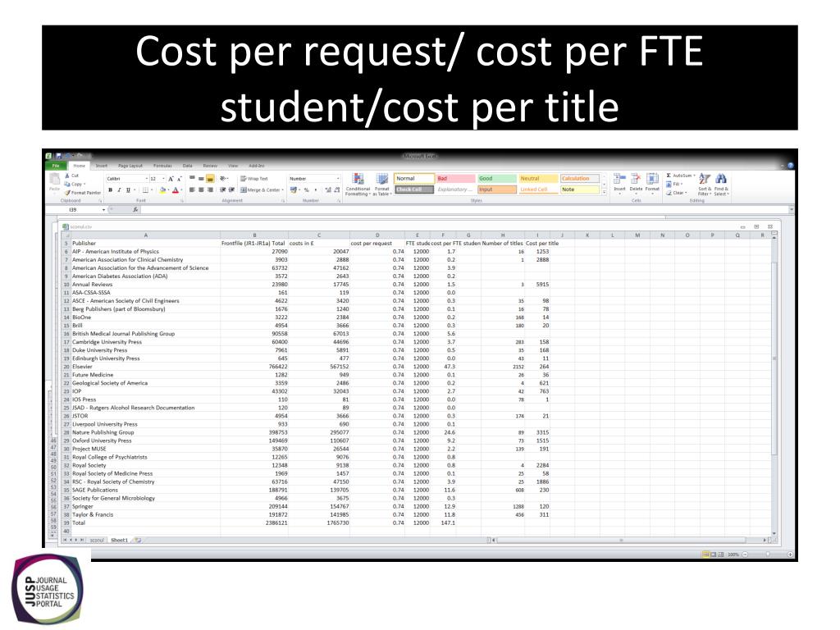Toggle center text alignment
This screenshot has height=630, width=840.
coord(201,190)
